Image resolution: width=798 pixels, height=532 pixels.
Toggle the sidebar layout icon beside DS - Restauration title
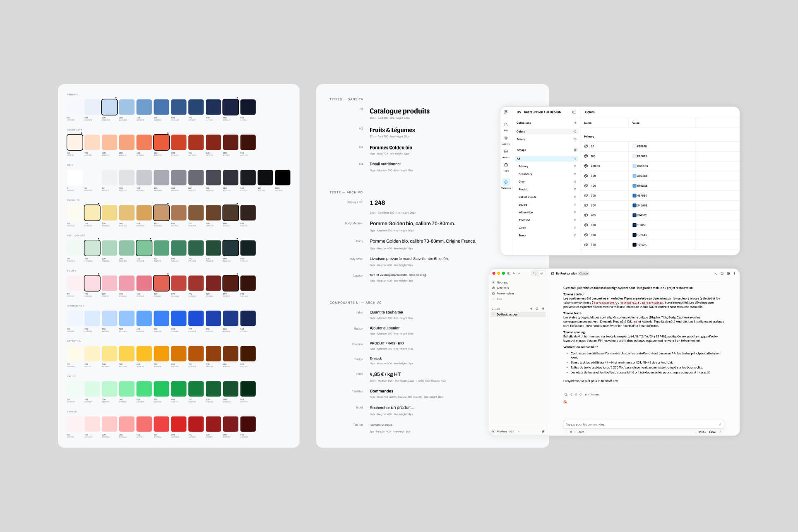pos(574,112)
